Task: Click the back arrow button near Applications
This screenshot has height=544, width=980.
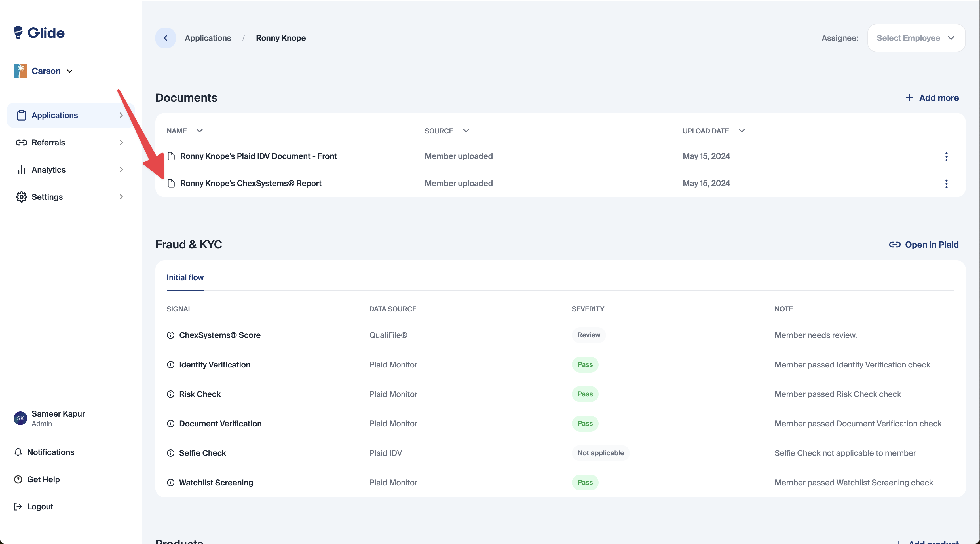Action: [x=166, y=38]
